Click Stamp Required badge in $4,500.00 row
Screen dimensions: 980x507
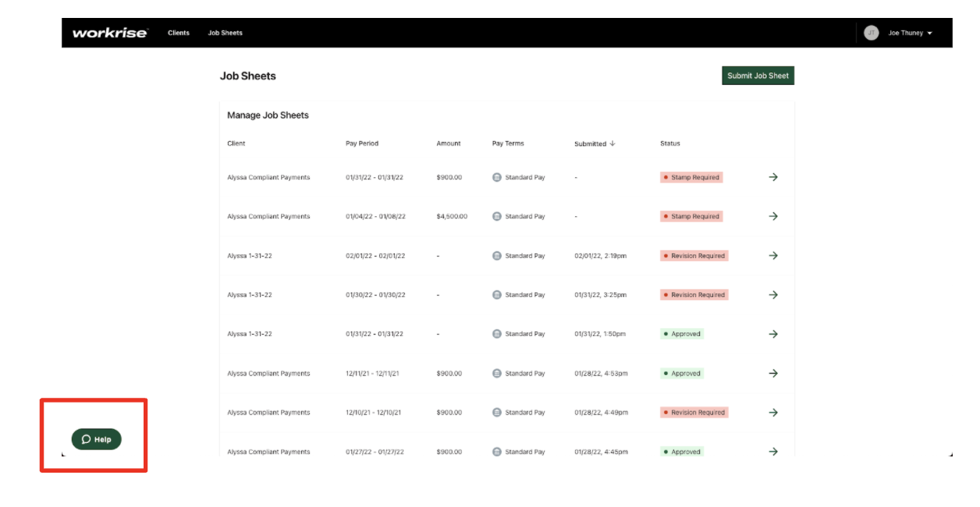[x=691, y=216]
